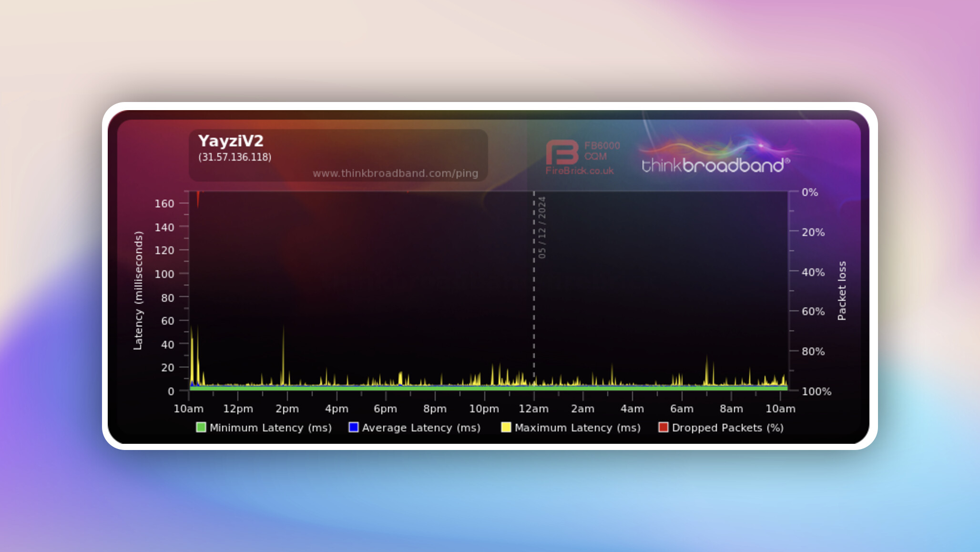Click the 8pm time axis label

(435, 409)
